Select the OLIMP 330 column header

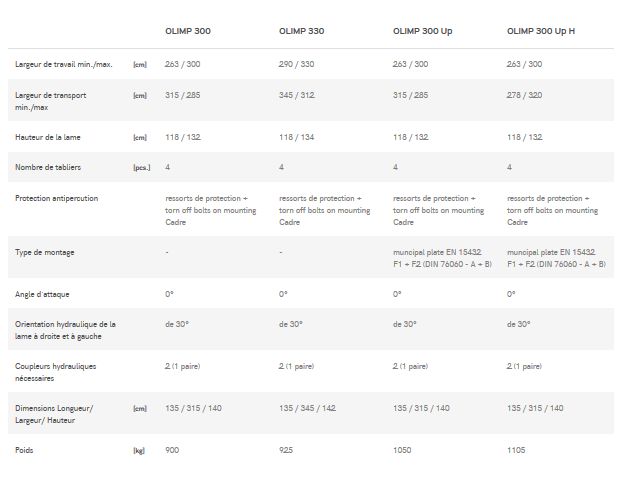click(x=301, y=31)
